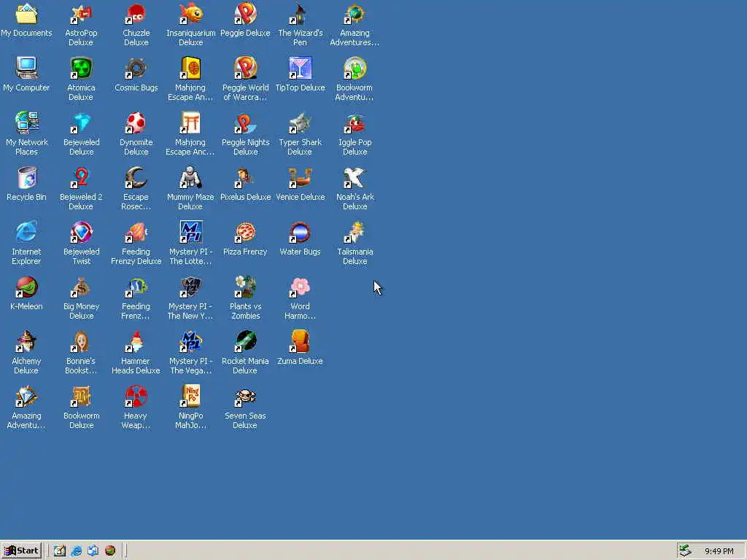
Task: Open the Bonnie's Bookst... shortcut
Action: [81, 343]
